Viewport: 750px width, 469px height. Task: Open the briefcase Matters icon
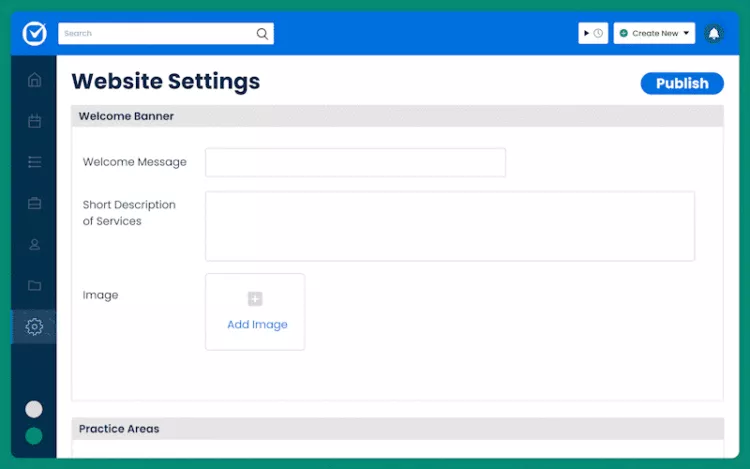click(x=35, y=203)
